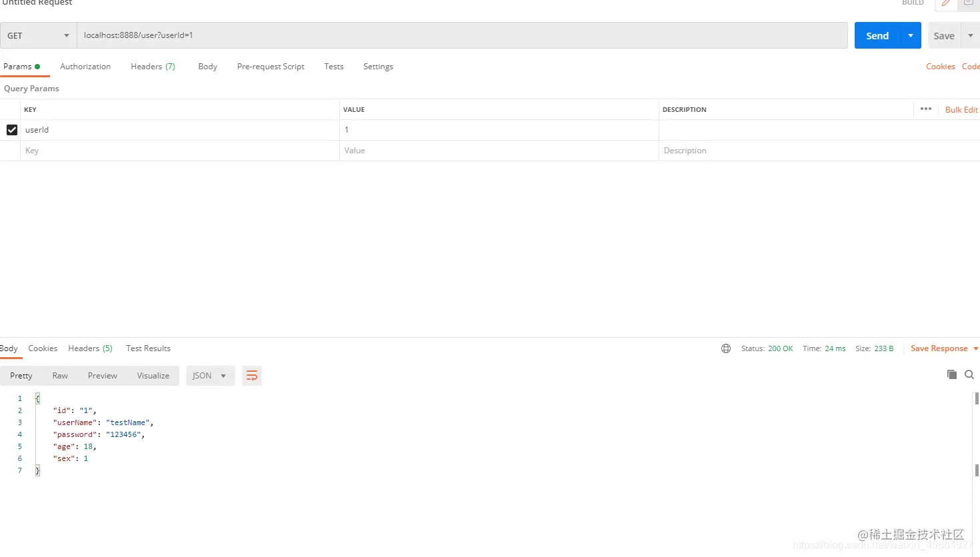Click the empty Value placeholder field
The height and width of the screenshot is (557, 980).
click(x=499, y=151)
